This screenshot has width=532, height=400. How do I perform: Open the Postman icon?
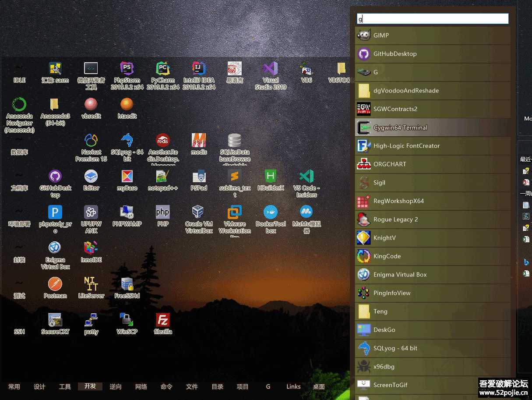[55, 285]
